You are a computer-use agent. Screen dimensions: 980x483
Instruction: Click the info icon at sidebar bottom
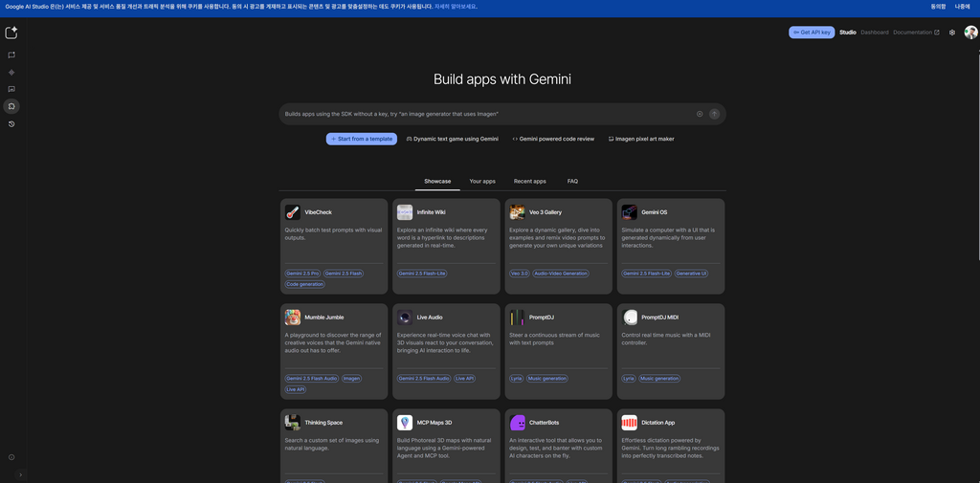click(11, 457)
